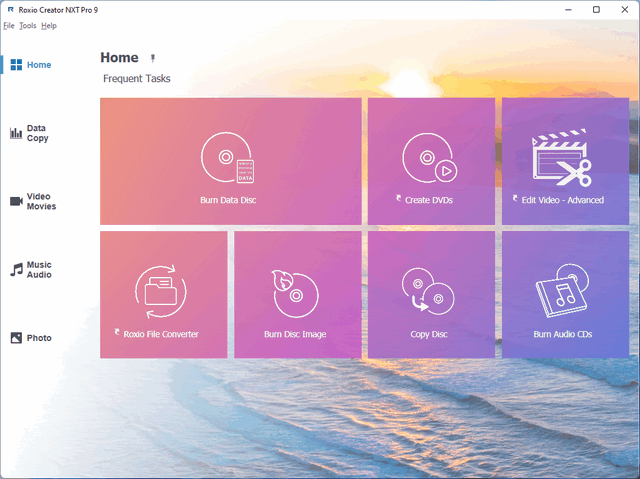This screenshot has width=640, height=479.
Task: Click the Burn Disc Image flame icon
Action: coord(295,293)
